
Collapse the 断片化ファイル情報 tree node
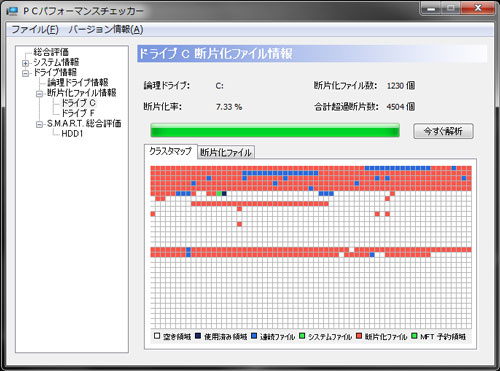[x=39, y=94]
